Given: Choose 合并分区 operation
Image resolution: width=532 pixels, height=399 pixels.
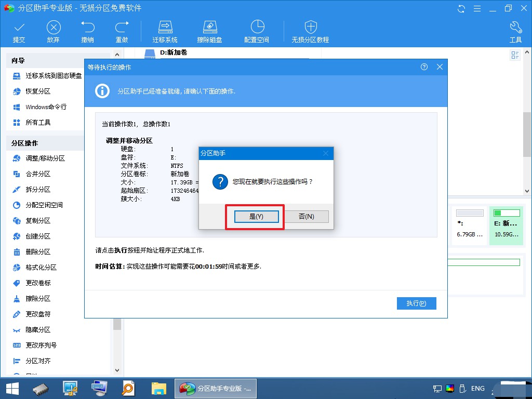Looking at the screenshot, I should (x=32, y=174).
